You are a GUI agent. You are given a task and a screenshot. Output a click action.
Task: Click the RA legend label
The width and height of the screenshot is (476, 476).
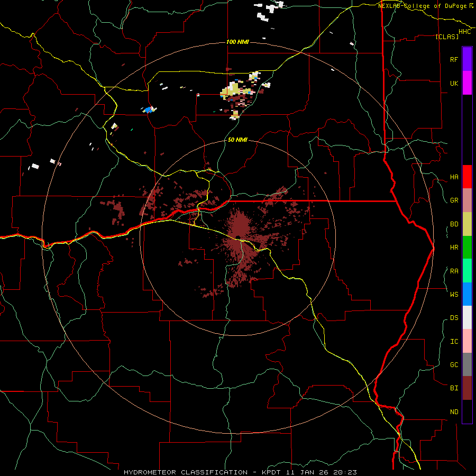(x=454, y=271)
